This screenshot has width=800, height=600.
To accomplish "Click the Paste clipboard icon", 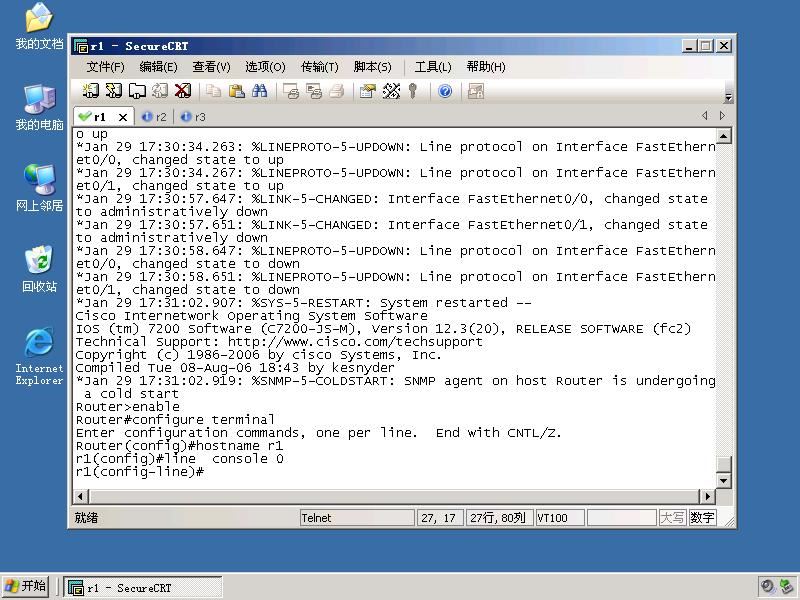I will pos(236,91).
